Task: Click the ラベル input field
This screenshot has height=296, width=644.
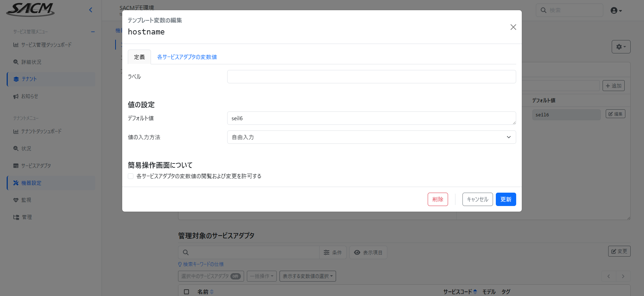Action: 371,77
